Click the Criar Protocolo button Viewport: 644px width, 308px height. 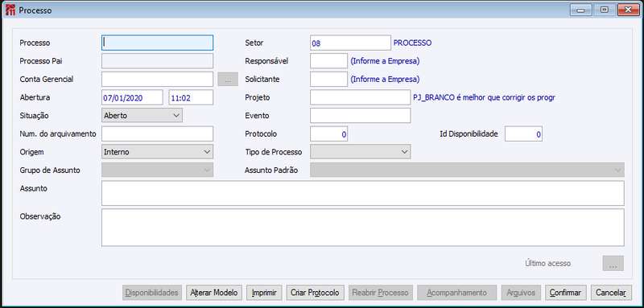(x=315, y=293)
